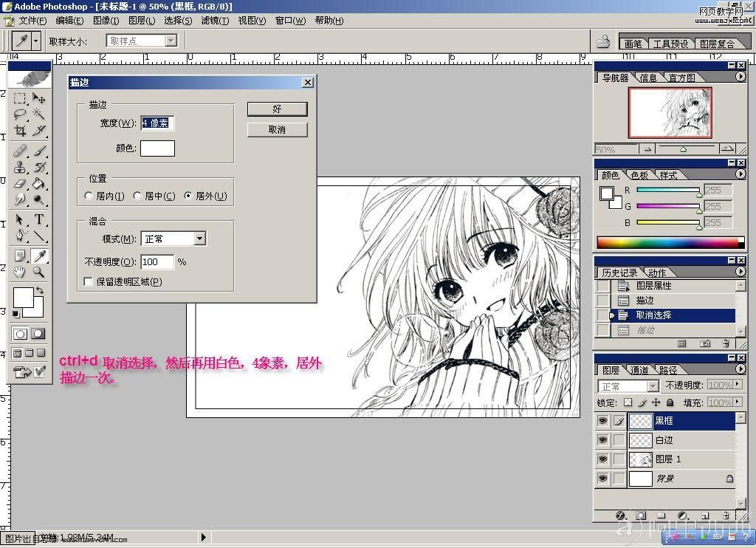
Task: Choose the Crop tool
Action: click(x=19, y=130)
